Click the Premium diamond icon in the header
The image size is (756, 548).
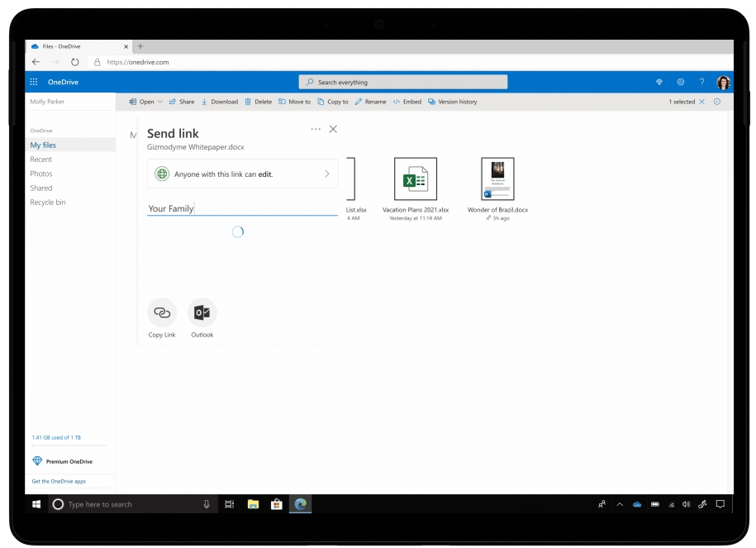[x=659, y=82]
